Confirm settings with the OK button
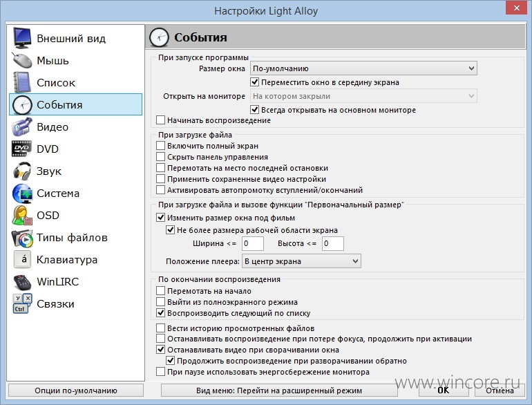The width and height of the screenshot is (532, 405). click(x=444, y=390)
